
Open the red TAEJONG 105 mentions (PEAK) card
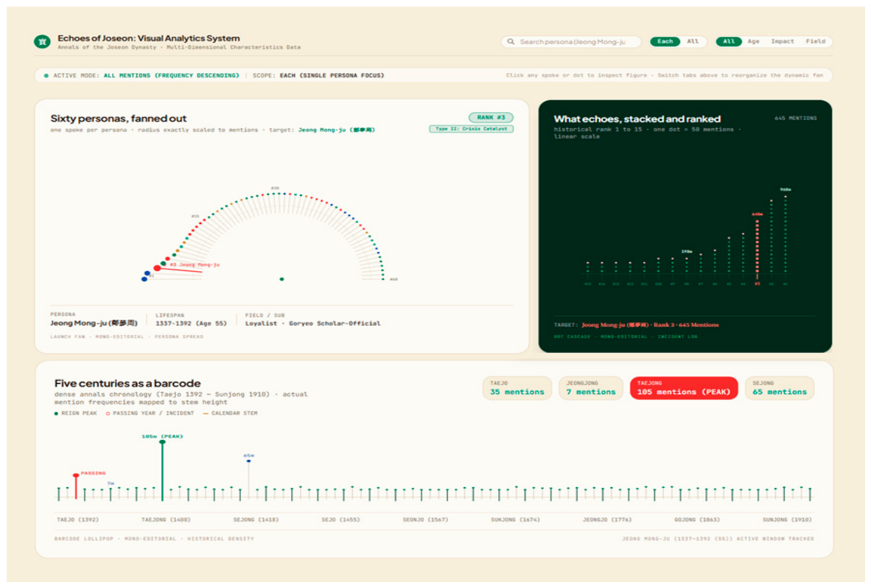[x=684, y=388]
